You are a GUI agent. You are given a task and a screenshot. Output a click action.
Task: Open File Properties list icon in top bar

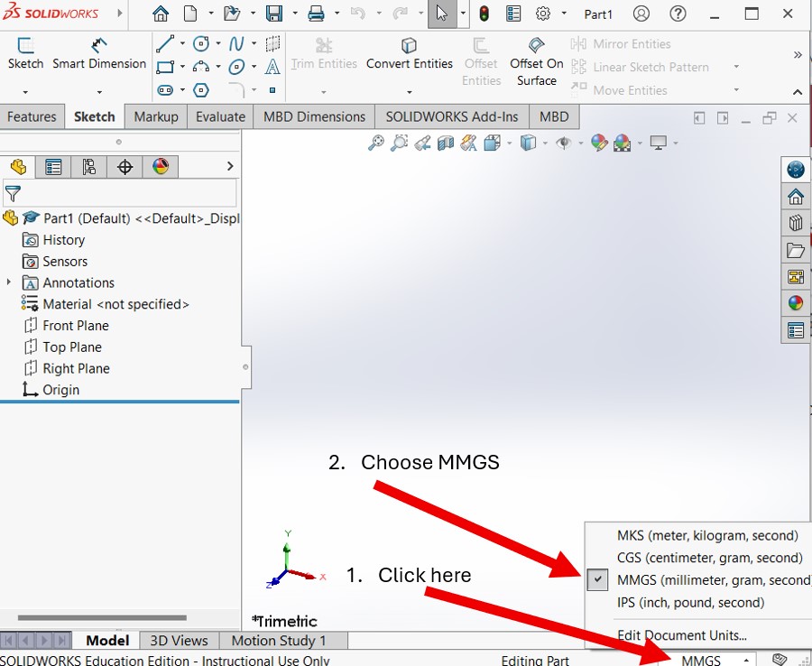tap(513, 14)
